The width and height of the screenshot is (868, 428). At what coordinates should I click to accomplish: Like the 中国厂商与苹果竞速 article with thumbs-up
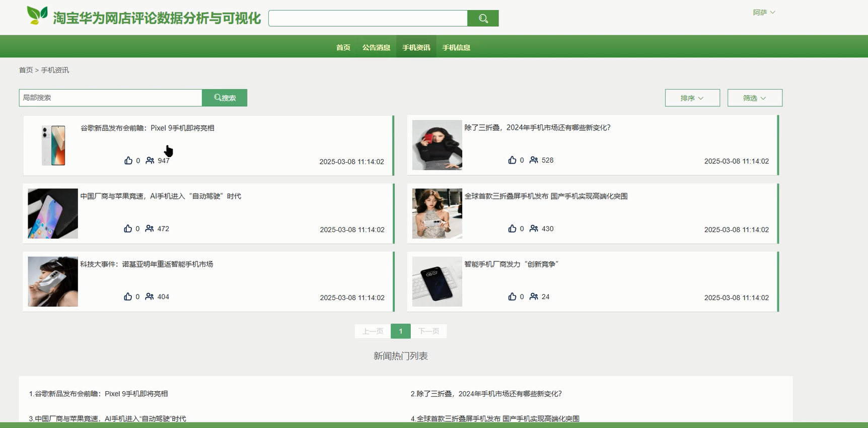tap(128, 229)
